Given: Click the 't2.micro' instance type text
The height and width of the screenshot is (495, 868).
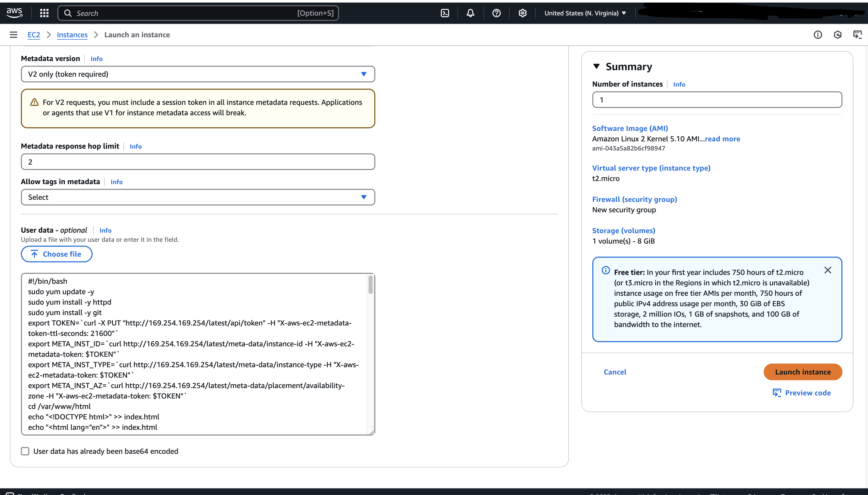Looking at the screenshot, I should [x=606, y=178].
